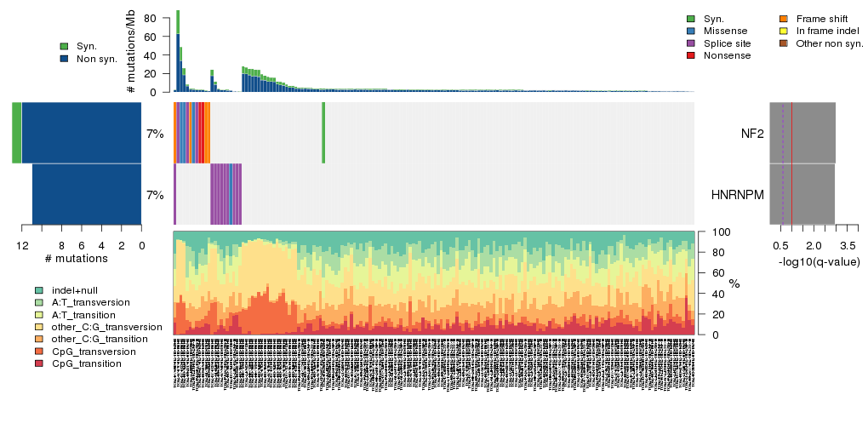Viewport: 868px width, 429px height.
Task: Select the purple Splice site legend swatch
Action: click(690, 43)
